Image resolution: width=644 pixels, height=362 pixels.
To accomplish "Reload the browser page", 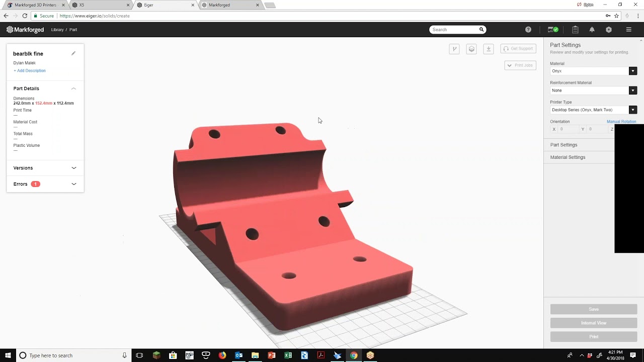I will point(25,16).
